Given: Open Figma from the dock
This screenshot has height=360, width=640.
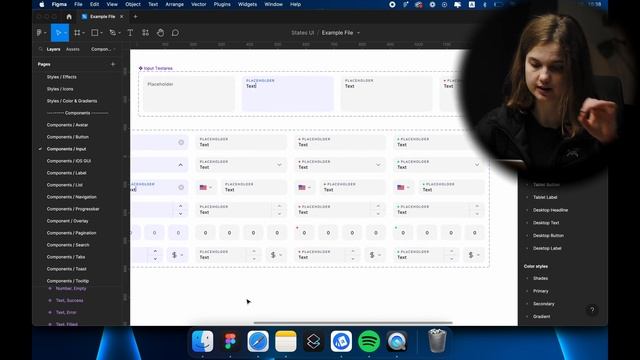Looking at the screenshot, I should point(230,341).
